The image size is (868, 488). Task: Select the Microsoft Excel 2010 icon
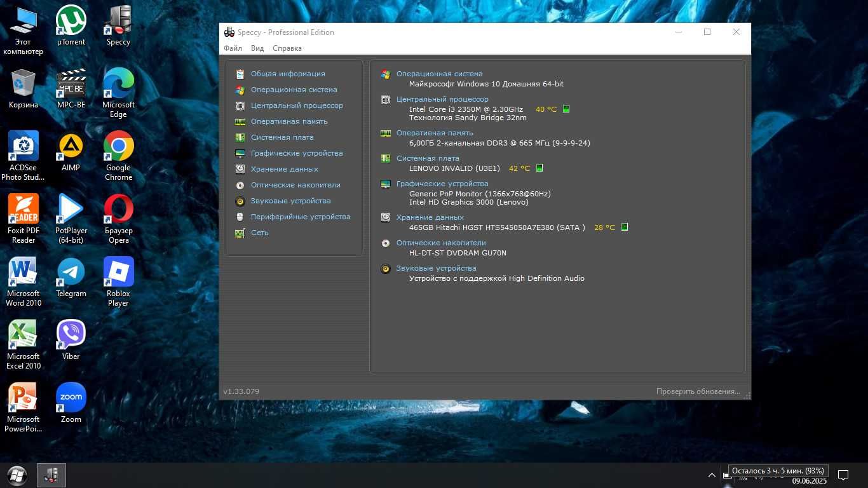pyautogui.click(x=24, y=345)
